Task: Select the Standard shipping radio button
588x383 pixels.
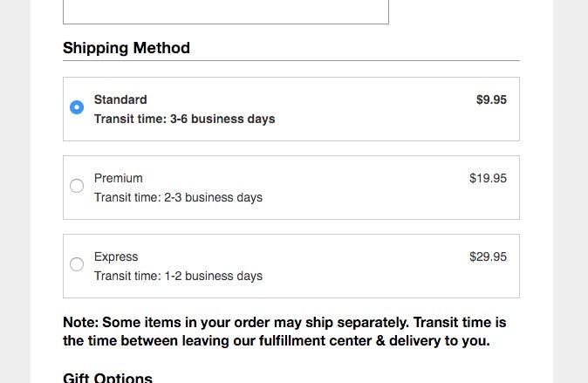Action: click(x=77, y=107)
